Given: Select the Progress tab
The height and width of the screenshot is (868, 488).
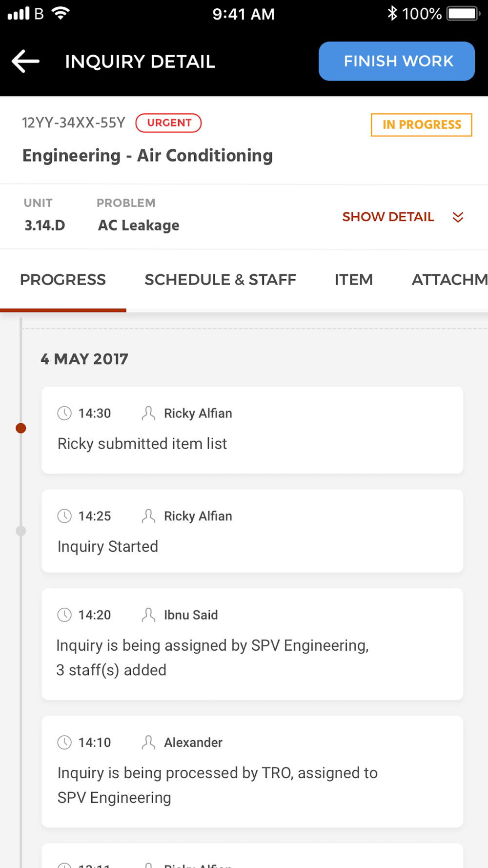Looking at the screenshot, I should point(63,280).
